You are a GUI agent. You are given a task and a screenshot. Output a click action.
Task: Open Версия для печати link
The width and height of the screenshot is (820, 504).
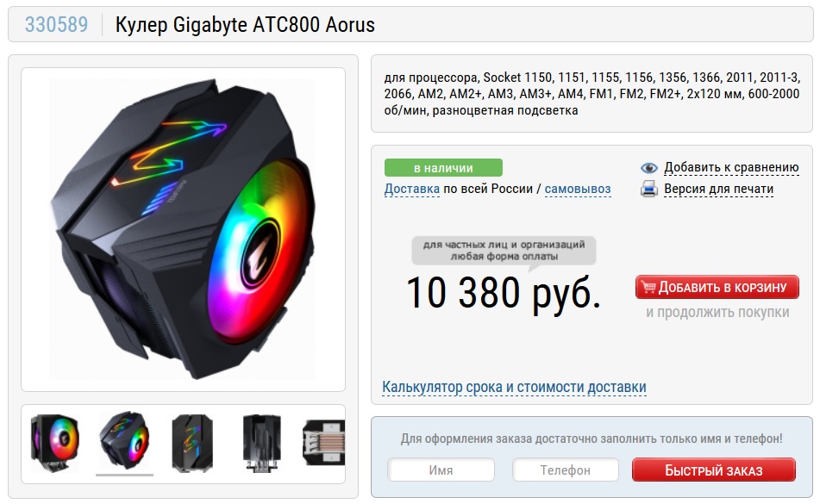click(x=718, y=189)
